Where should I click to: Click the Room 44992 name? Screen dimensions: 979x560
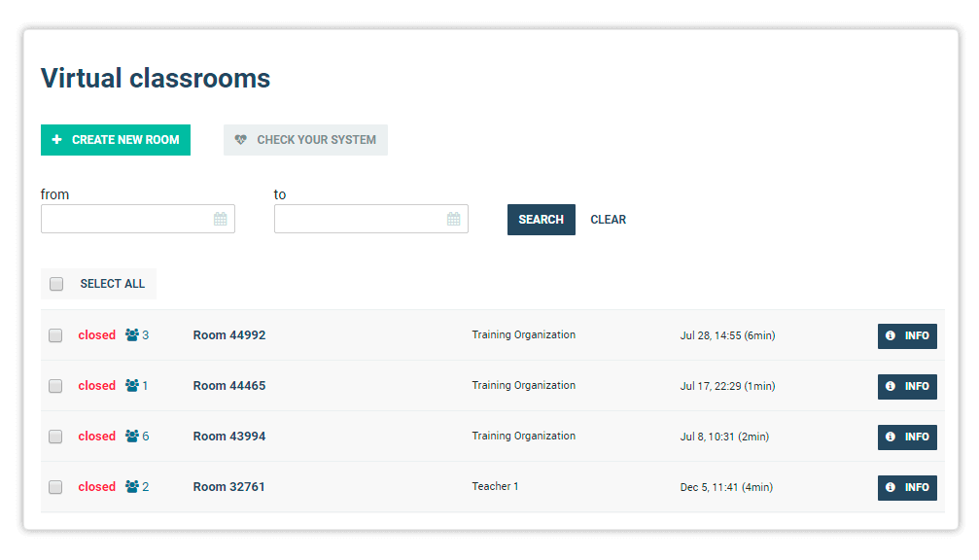pyautogui.click(x=229, y=335)
